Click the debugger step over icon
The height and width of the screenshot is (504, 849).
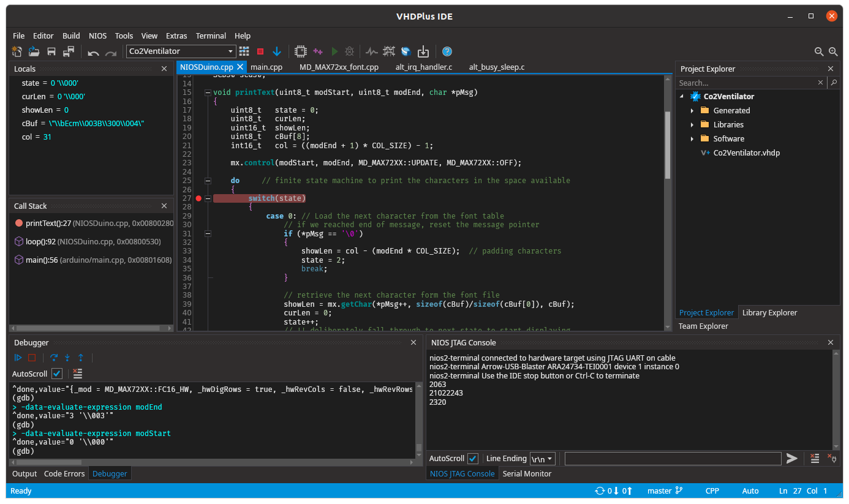click(54, 358)
